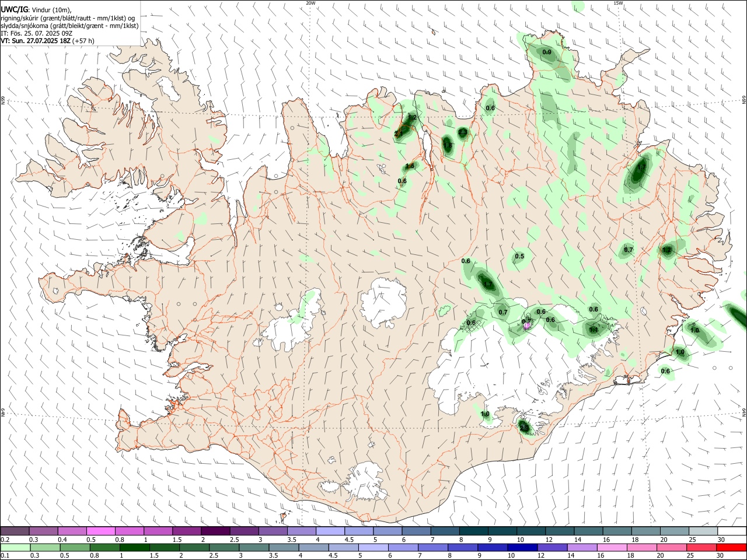This screenshot has width=747, height=560.
Task: Click the lower-row swatch starting at 25
Action: coord(701,548)
